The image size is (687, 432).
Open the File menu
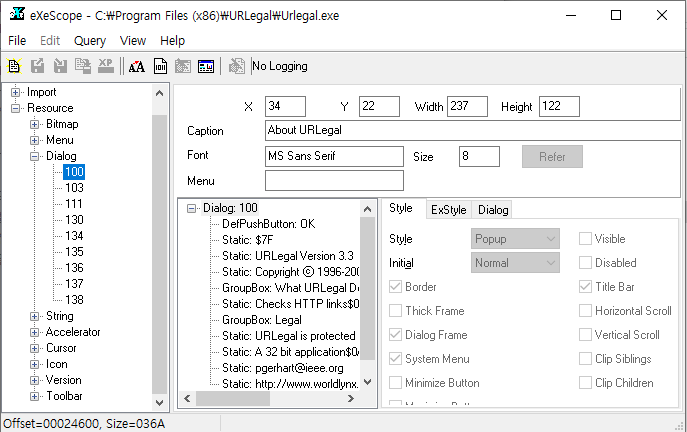pos(17,41)
